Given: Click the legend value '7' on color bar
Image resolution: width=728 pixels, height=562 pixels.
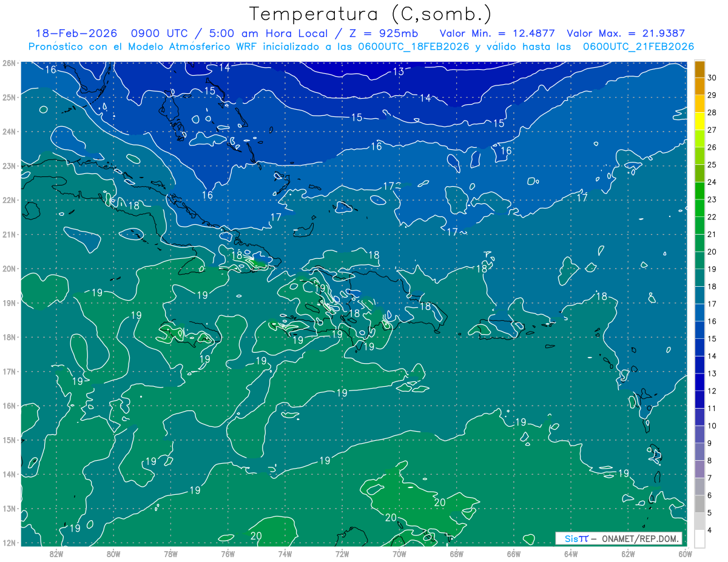Looking at the screenshot, I should (x=710, y=478).
